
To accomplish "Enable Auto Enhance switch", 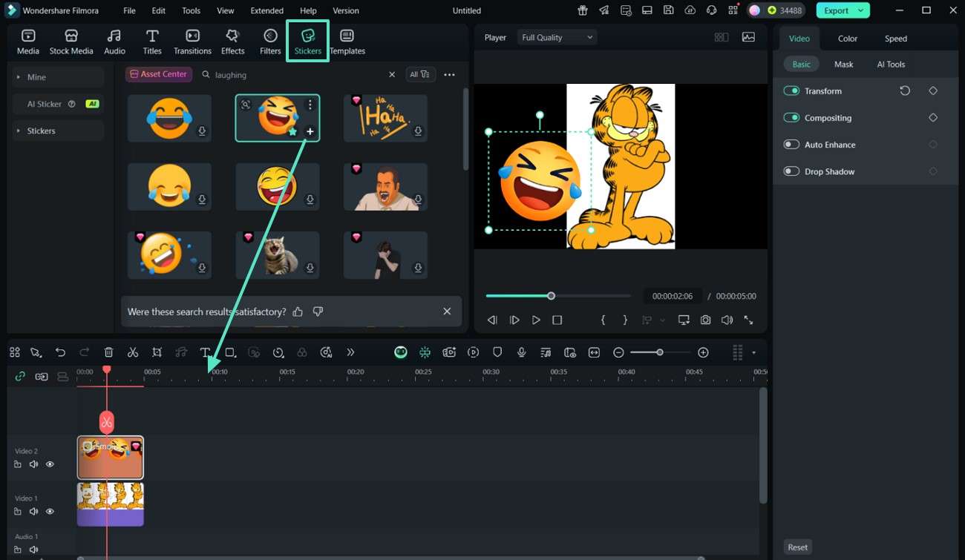I will pos(791,145).
